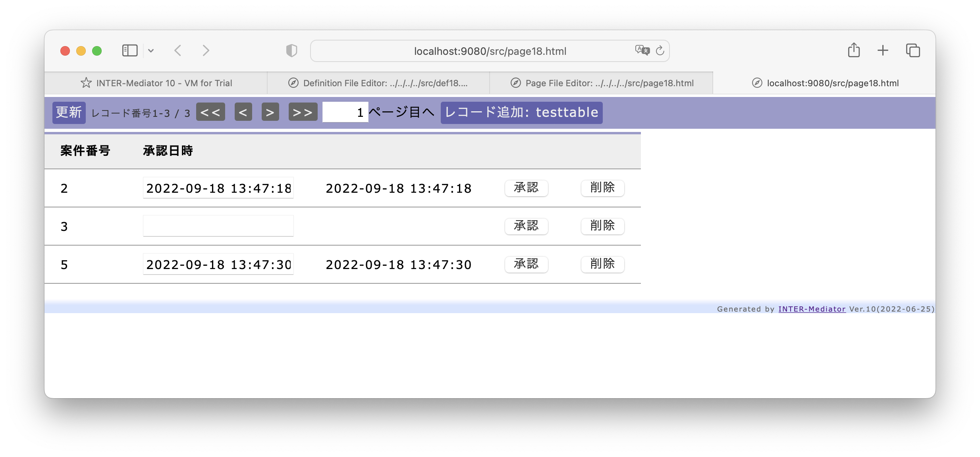Image resolution: width=980 pixels, height=457 pixels.
Task: Click 承認 button for record 3
Action: 526,226
